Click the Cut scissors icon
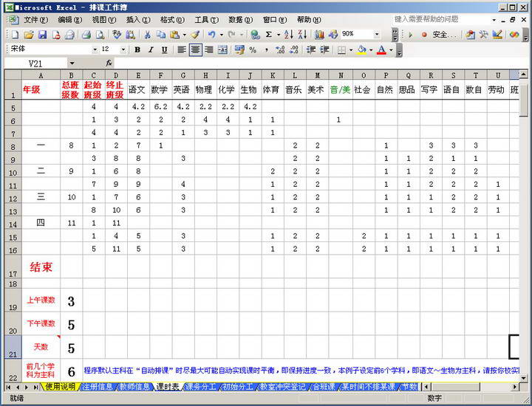 coord(148,35)
